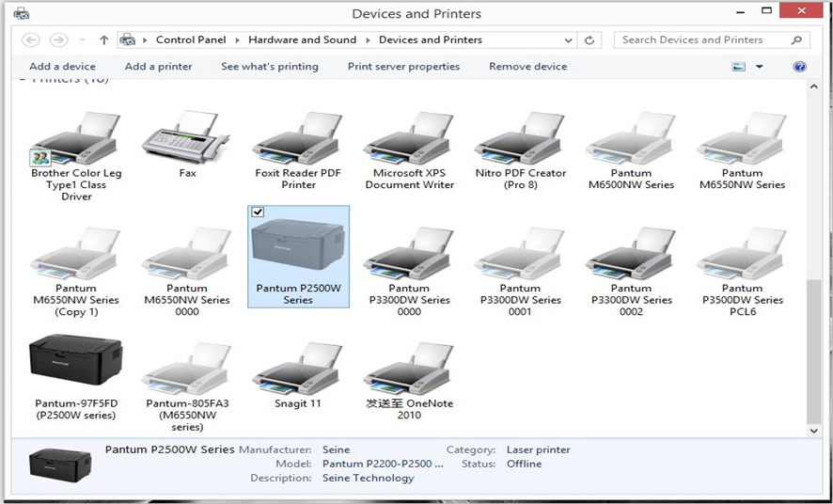Image resolution: width=833 pixels, height=504 pixels.
Task: Expand the Hardware and Sound breadcrumb arrow
Action: 368,39
